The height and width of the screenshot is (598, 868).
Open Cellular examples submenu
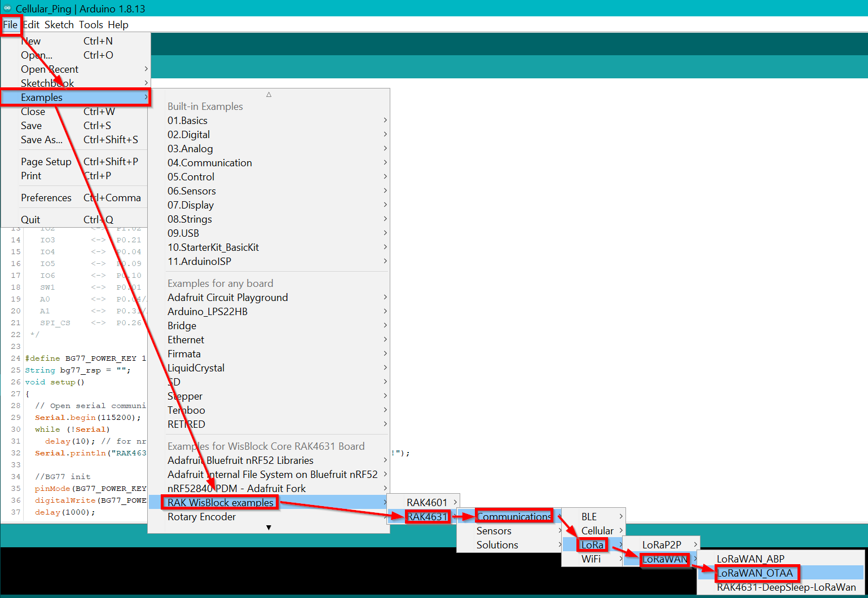coord(593,531)
